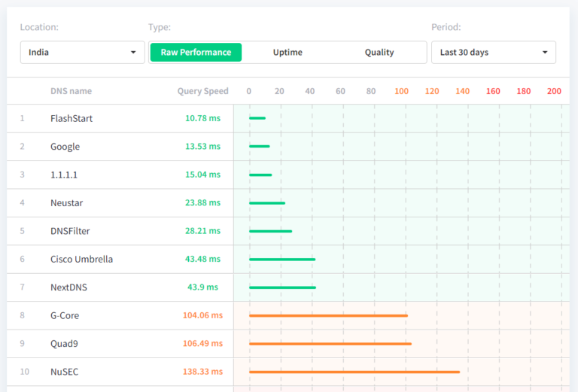The width and height of the screenshot is (578, 392).
Task: Click the Location label
Action: [39, 27]
